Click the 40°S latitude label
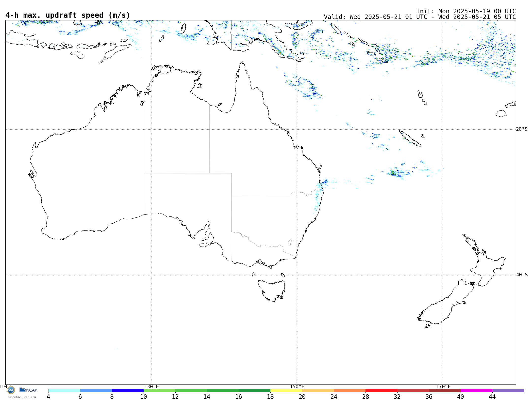This screenshot has height=400, width=532. click(522, 275)
